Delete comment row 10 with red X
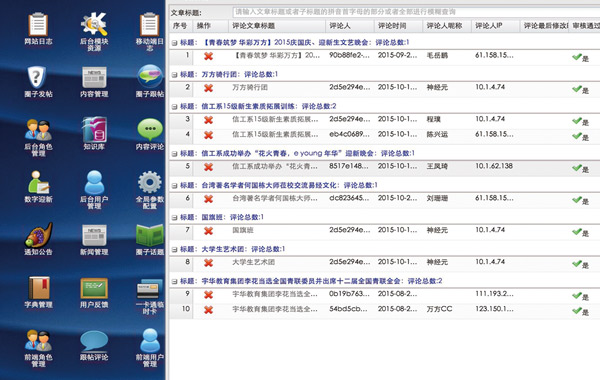 point(208,310)
